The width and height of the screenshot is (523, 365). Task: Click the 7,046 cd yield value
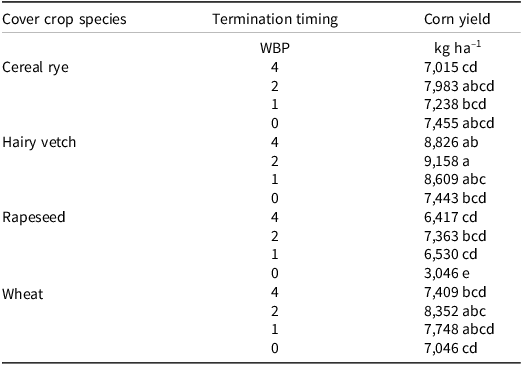point(451,348)
